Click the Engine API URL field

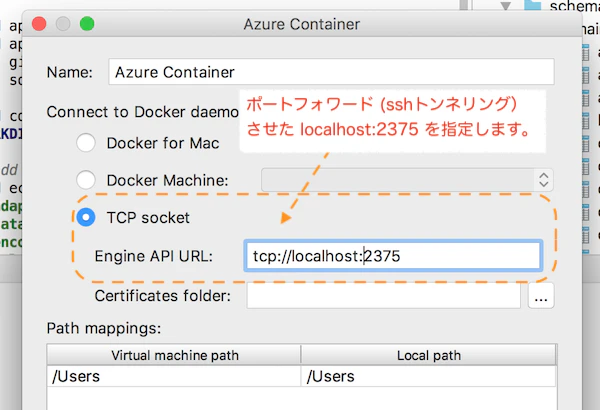tap(393, 256)
